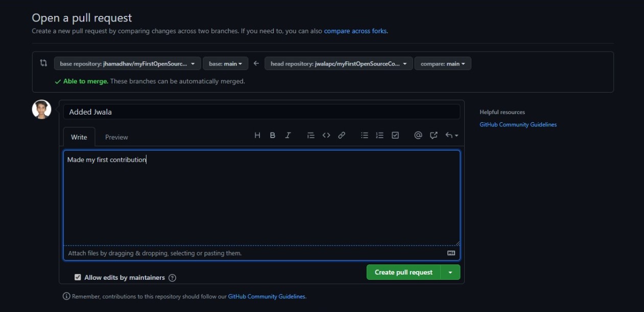Add a link using the chain icon
Viewport: 644px width, 312px height.
click(x=342, y=136)
